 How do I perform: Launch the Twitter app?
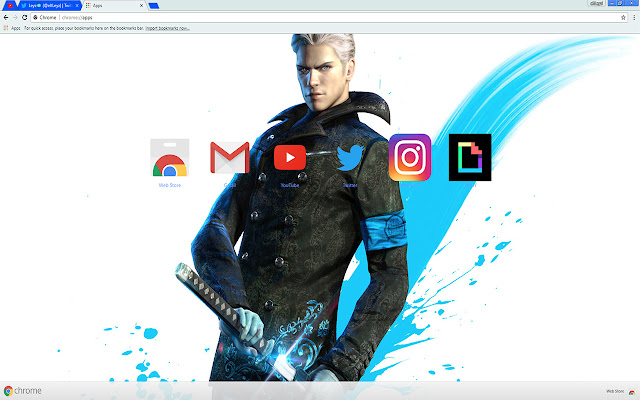(x=350, y=158)
